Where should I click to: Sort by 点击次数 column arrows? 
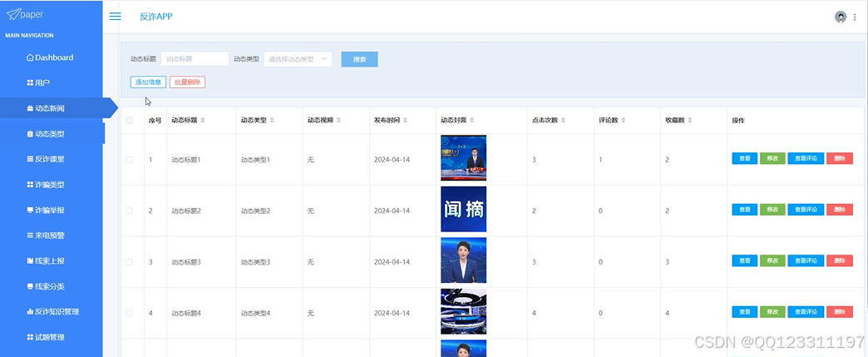coord(563,121)
